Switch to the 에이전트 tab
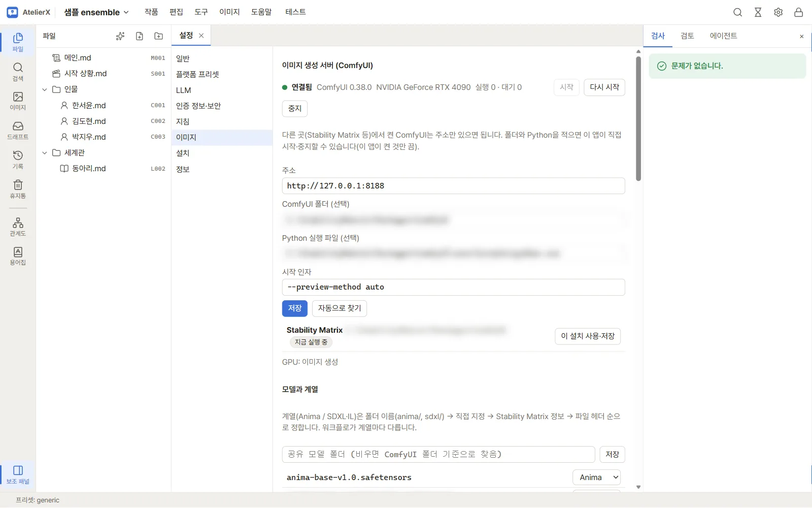The image size is (812, 508). click(723, 36)
